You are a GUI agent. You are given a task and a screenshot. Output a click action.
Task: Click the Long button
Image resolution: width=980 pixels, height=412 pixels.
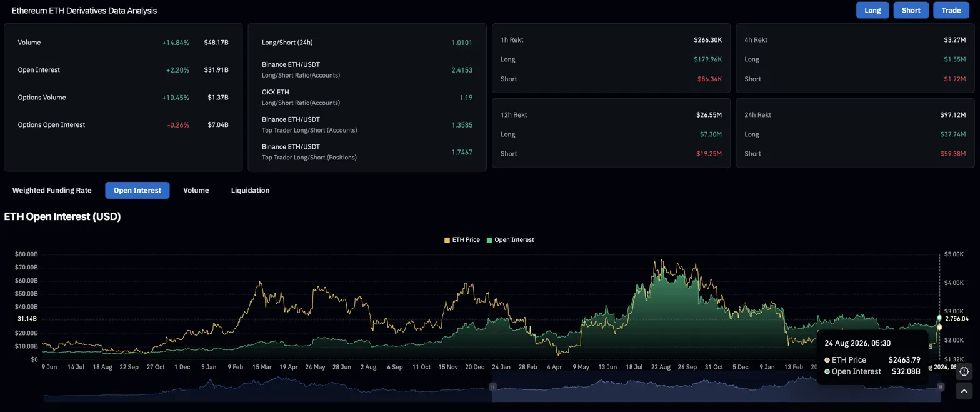(x=872, y=10)
